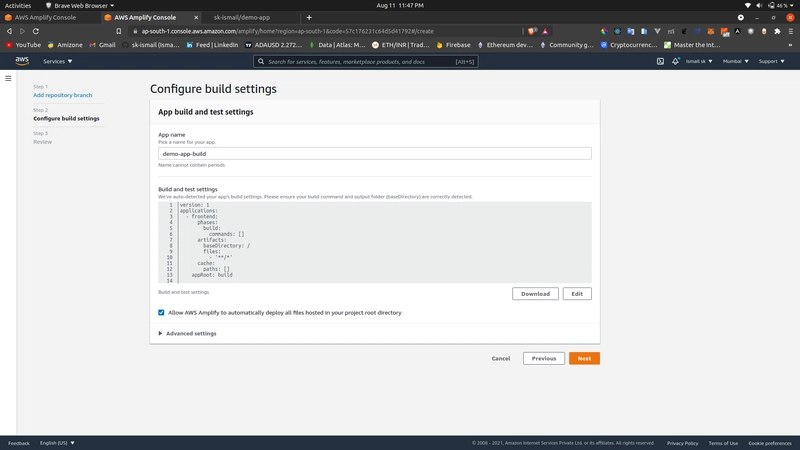This screenshot has height=450, width=800.
Task: Toggle the left hamburger navigation menu
Action: [x=8, y=78]
